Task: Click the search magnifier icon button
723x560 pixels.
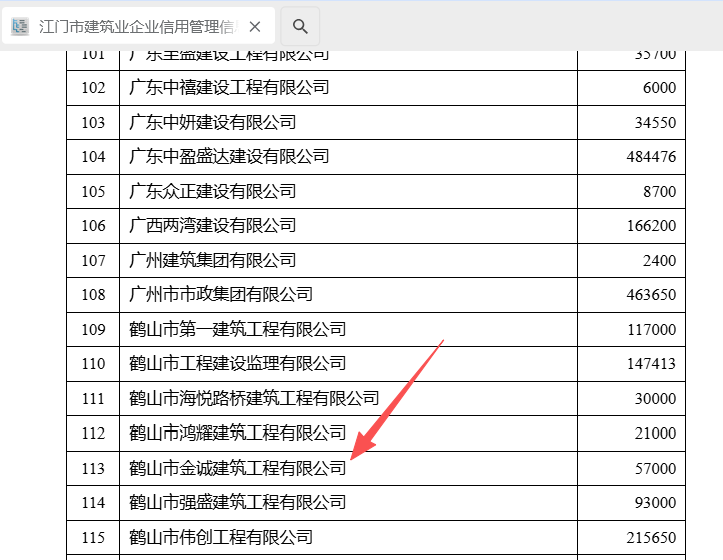Action: (x=300, y=27)
